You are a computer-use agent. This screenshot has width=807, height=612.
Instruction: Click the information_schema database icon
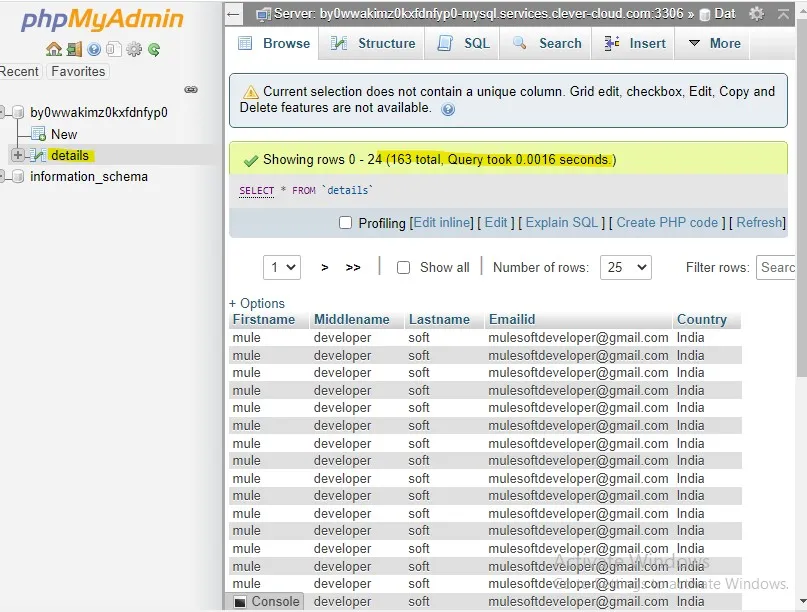(18, 177)
